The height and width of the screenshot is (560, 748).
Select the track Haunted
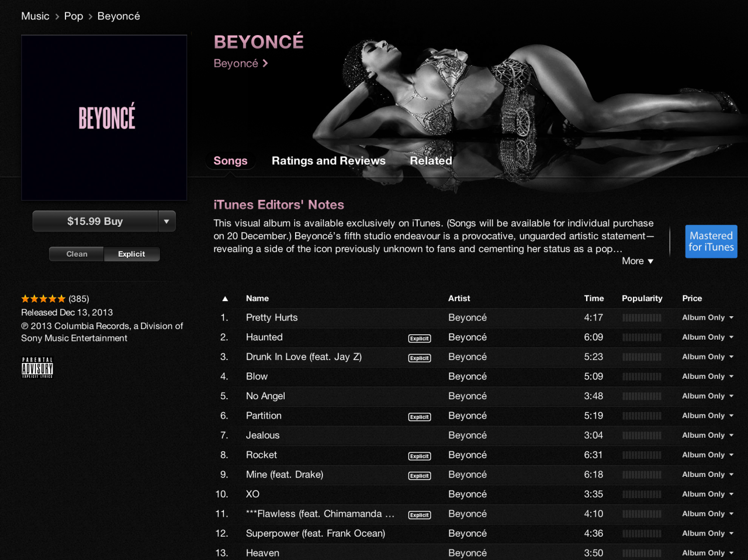tap(264, 337)
